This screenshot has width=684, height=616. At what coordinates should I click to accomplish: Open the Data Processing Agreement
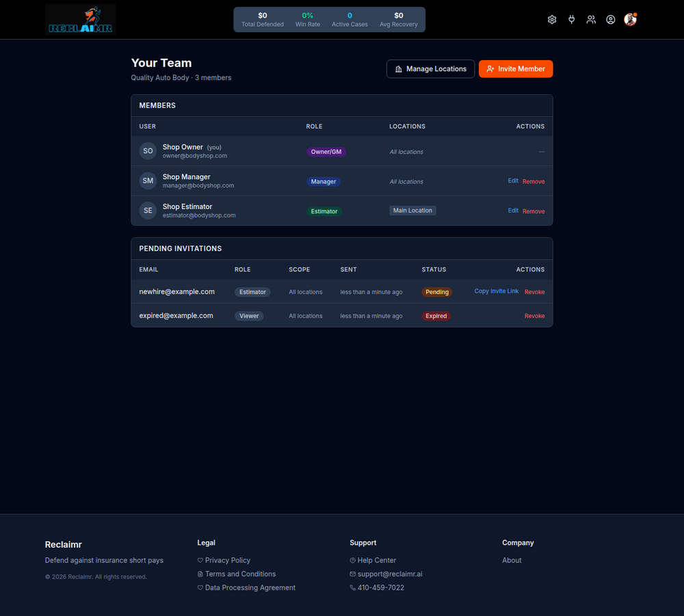point(250,588)
